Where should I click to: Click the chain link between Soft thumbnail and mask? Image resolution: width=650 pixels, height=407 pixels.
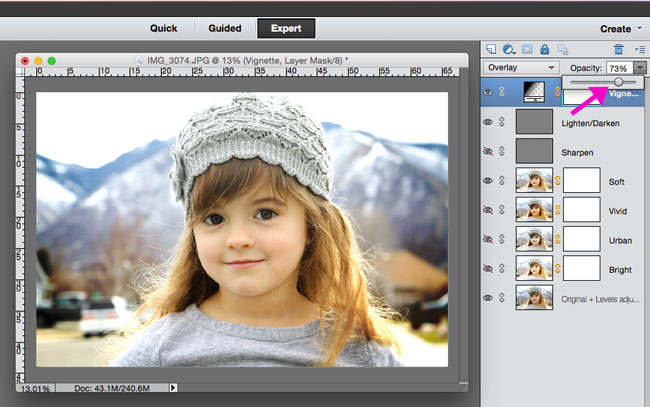(558, 180)
